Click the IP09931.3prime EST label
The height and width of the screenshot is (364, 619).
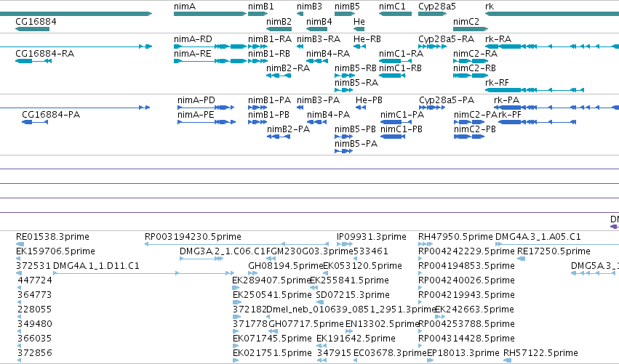(372, 237)
